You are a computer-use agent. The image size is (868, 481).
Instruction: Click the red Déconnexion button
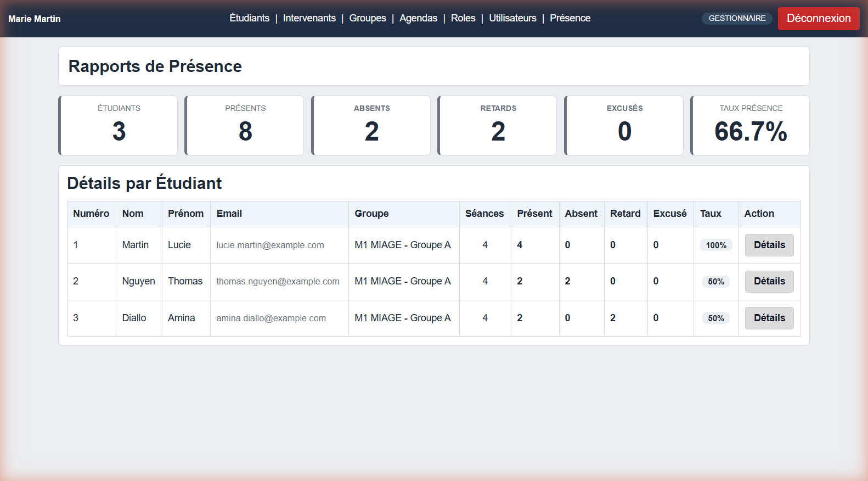(x=819, y=19)
